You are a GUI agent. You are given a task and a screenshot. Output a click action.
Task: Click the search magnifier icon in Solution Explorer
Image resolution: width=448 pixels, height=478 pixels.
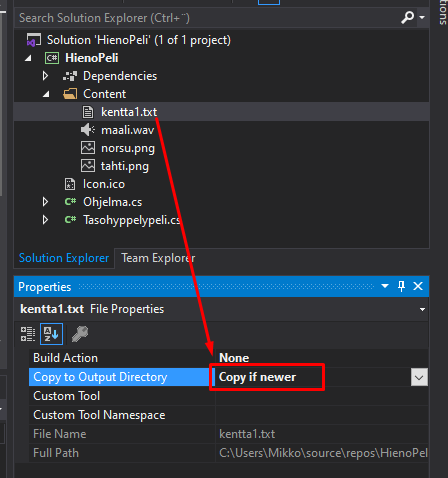tap(407, 17)
